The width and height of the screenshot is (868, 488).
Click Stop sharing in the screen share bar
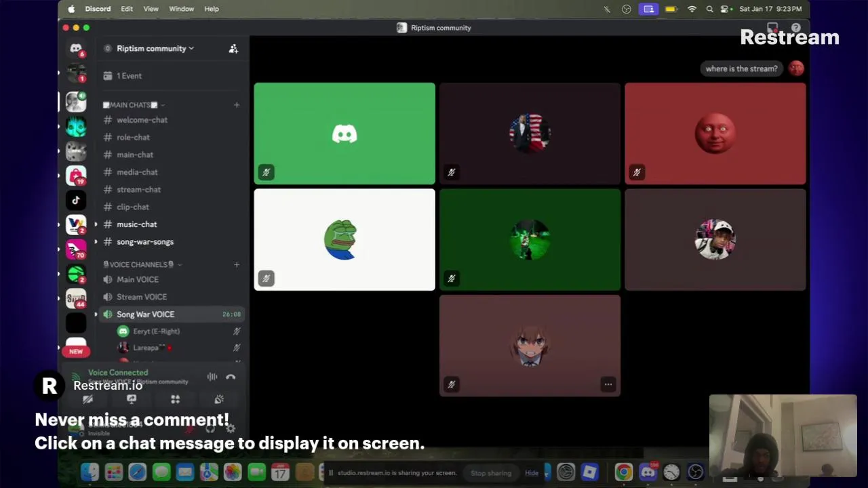[491, 473]
